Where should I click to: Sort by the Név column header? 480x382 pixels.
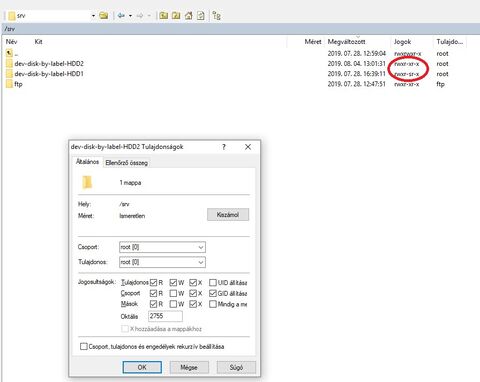(11, 42)
